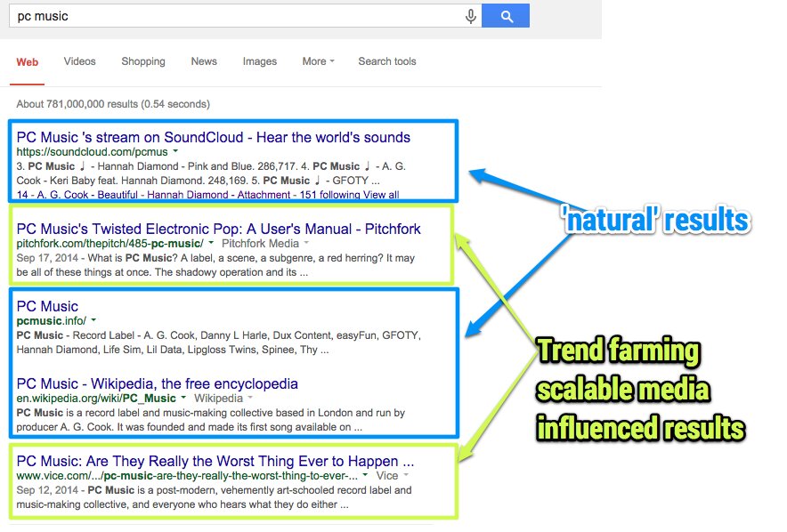This screenshot has height=532, width=787.
Task: Open 'PC Music - Wikipedia, the free encyclopedia'
Action: (157, 384)
